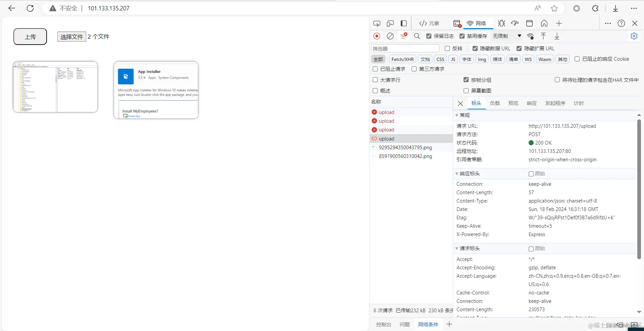The height and width of the screenshot is (331, 644).
Task: Open the browser settings ellipsis menu
Action: point(634,8)
